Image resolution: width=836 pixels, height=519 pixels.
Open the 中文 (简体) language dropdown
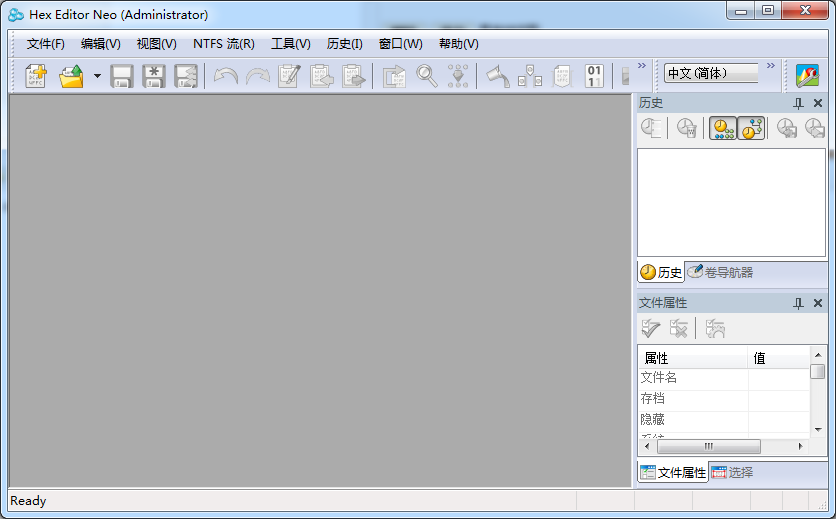click(711, 73)
